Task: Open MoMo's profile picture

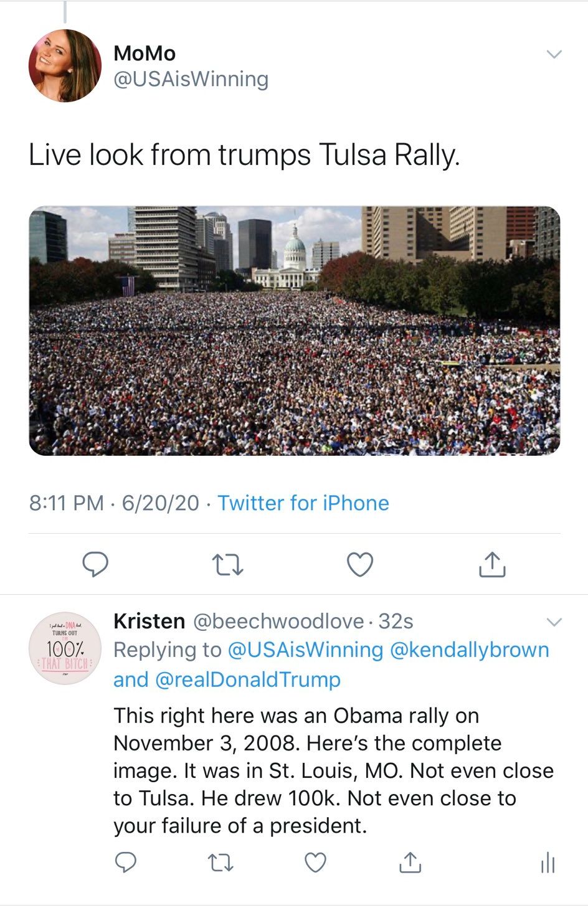Action: (x=65, y=65)
